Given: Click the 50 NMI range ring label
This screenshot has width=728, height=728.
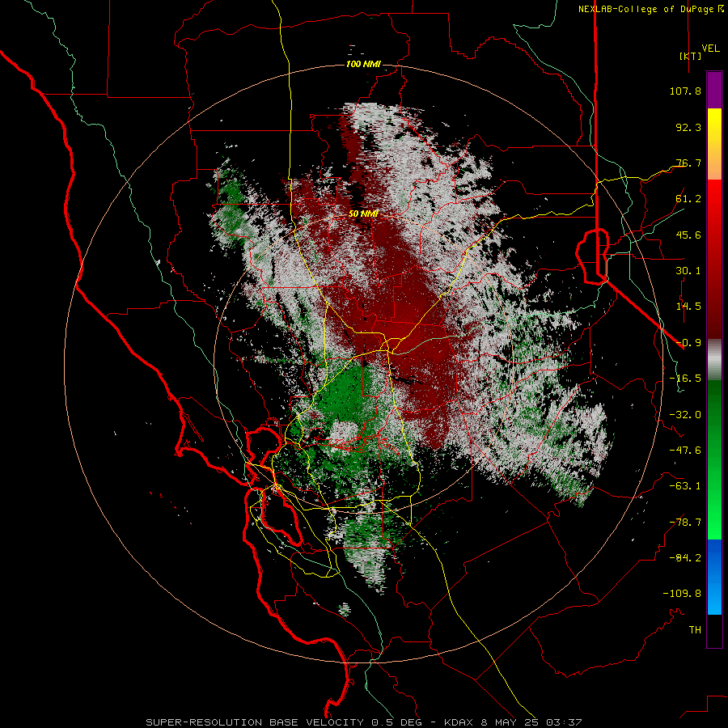Looking at the screenshot, I should [x=363, y=214].
